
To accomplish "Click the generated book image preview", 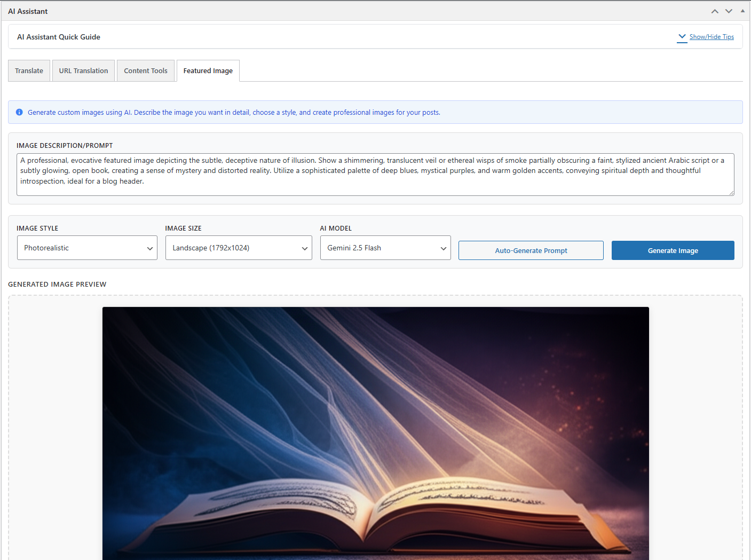I will click(x=376, y=433).
